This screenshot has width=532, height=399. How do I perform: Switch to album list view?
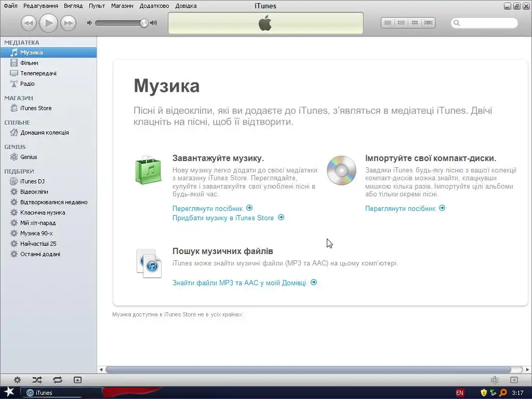[401, 23]
